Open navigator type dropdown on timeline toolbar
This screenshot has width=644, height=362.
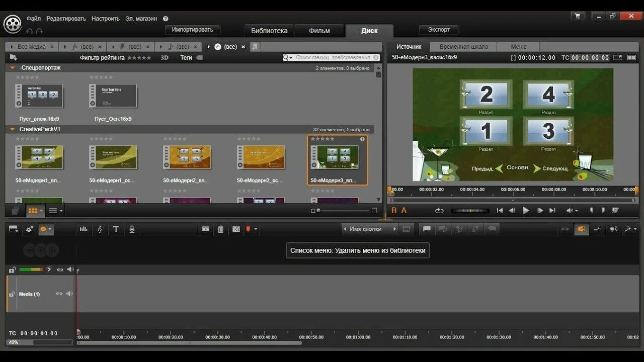point(14,229)
